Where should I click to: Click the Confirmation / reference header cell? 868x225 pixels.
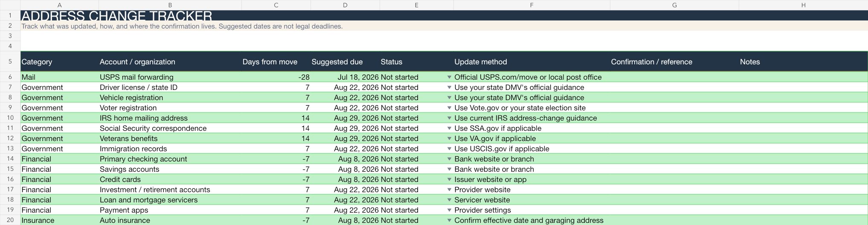pos(674,62)
